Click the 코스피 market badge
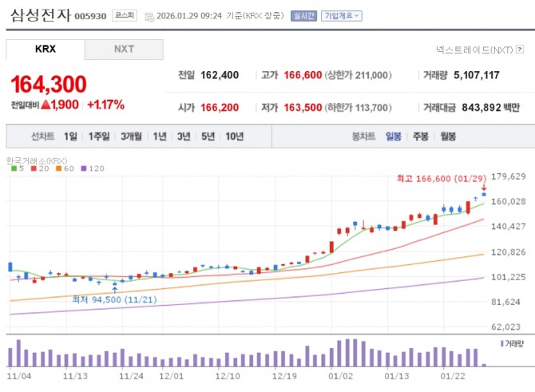The width and height of the screenshot is (535, 392). coord(124,15)
